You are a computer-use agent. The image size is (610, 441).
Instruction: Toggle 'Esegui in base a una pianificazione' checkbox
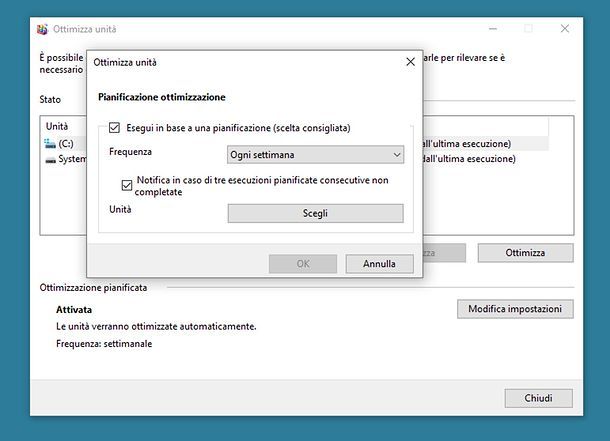point(114,128)
